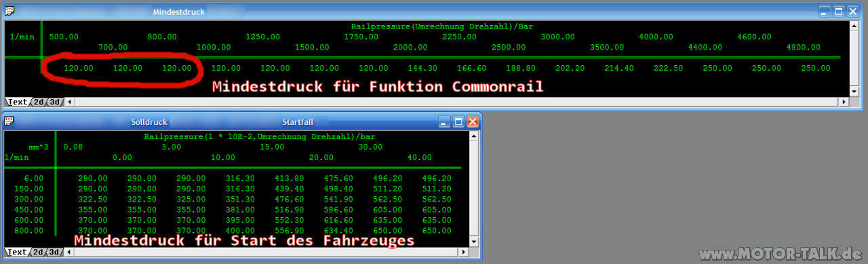Select the 516.90 cell in Solldruck table
Viewport: 868px width, 264px height.
coord(290,210)
